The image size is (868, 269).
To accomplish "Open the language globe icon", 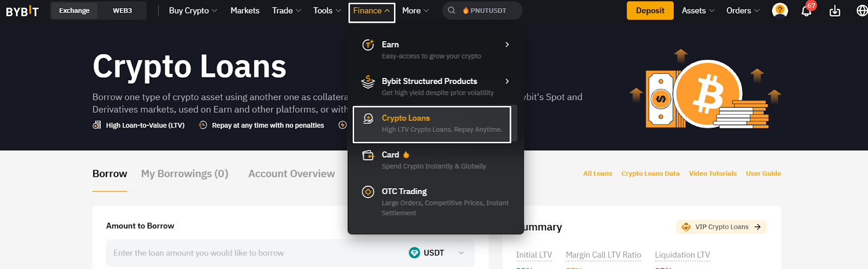I will (x=862, y=11).
